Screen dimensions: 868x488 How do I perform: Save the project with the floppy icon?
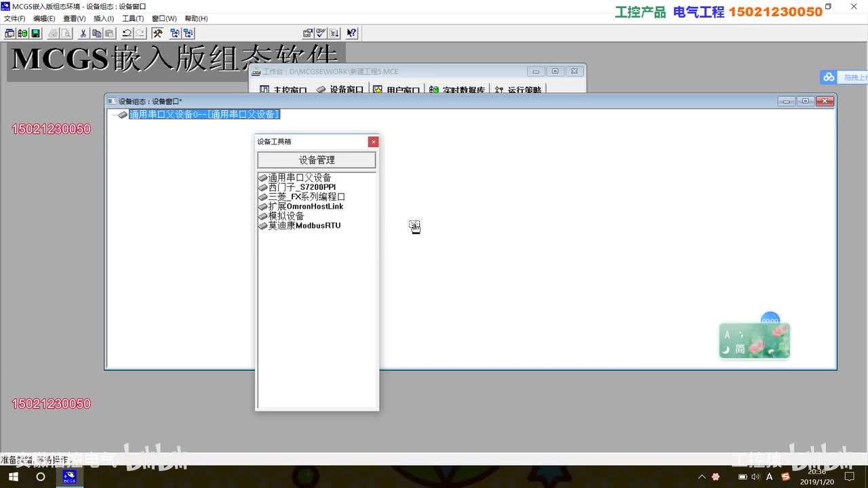pos(35,33)
